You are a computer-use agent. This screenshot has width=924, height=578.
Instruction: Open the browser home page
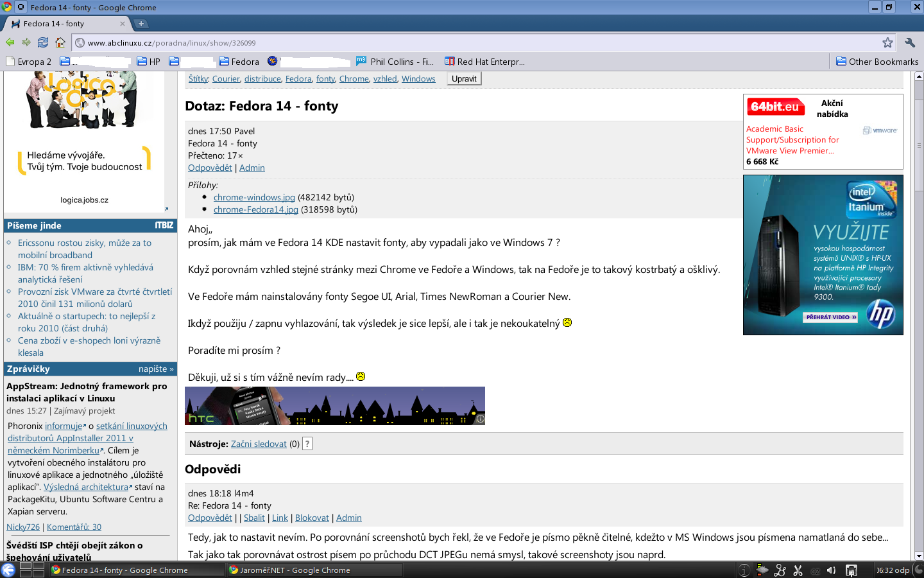tap(60, 42)
